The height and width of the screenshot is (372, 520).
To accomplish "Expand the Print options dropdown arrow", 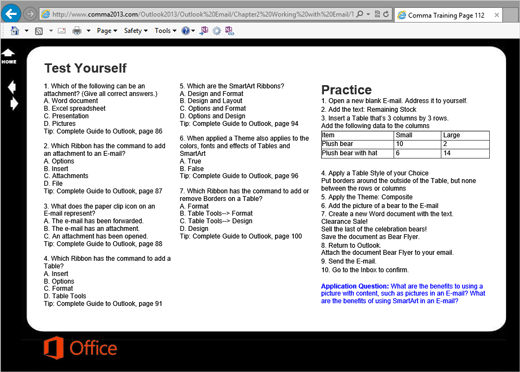I will pyautogui.click(x=89, y=31).
